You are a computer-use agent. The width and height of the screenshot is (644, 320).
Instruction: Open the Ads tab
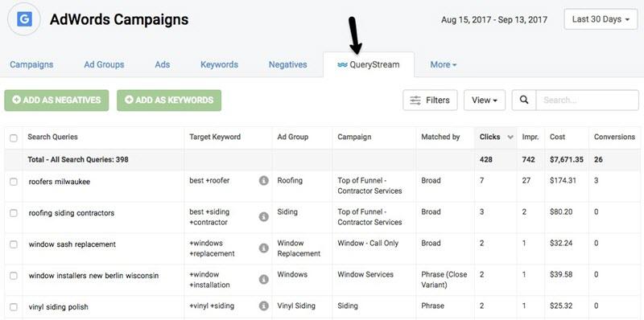(x=163, y=65)
